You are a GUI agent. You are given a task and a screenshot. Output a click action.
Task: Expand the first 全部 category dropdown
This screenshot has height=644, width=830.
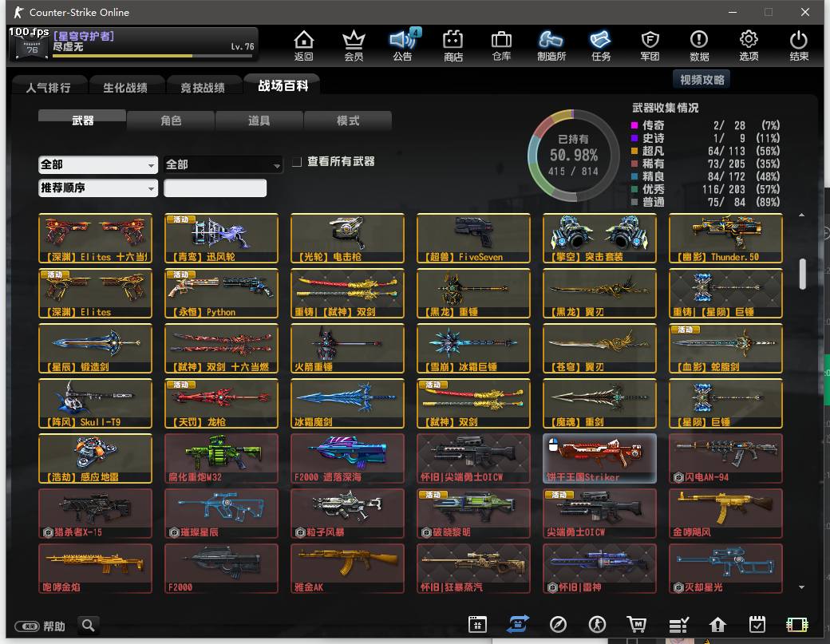(x=98, y=165)
